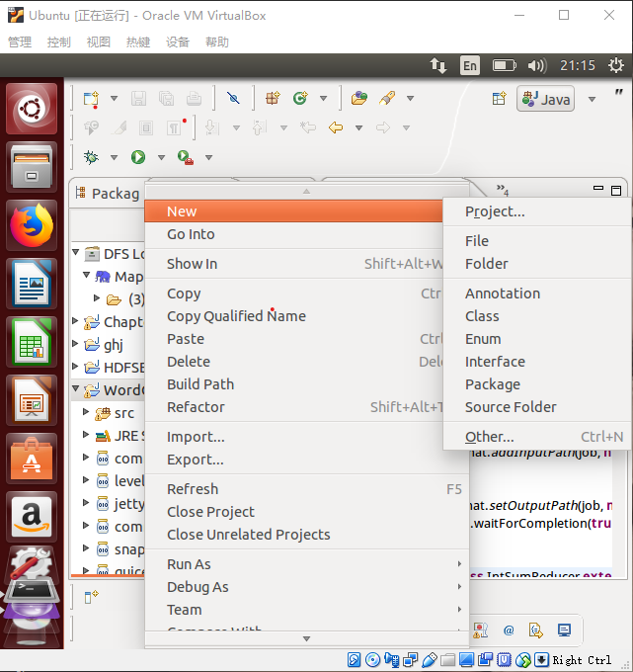Click the Show Whitespace Characters icon

tap(175, 127)
